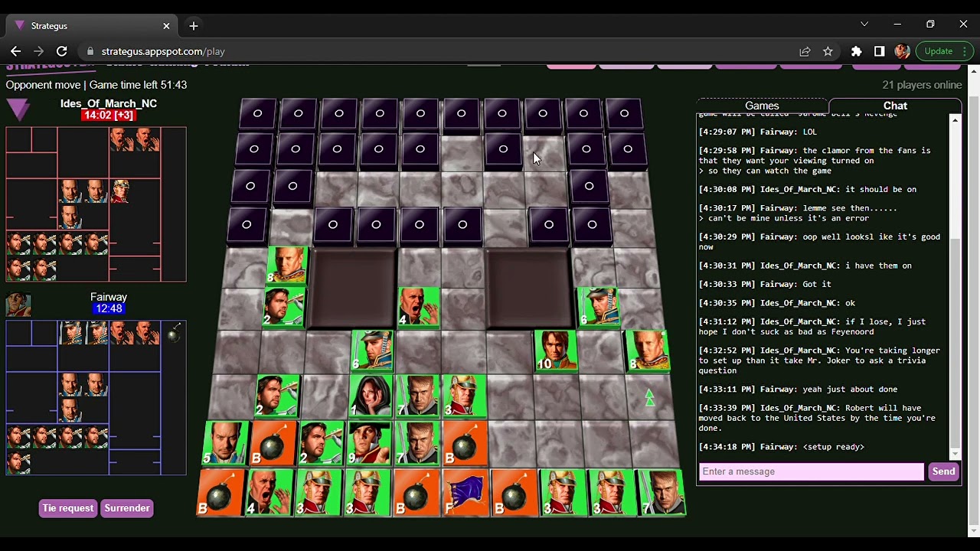
Task: Select the rank 6 piece right of the right lake
Action: (598, 306)
